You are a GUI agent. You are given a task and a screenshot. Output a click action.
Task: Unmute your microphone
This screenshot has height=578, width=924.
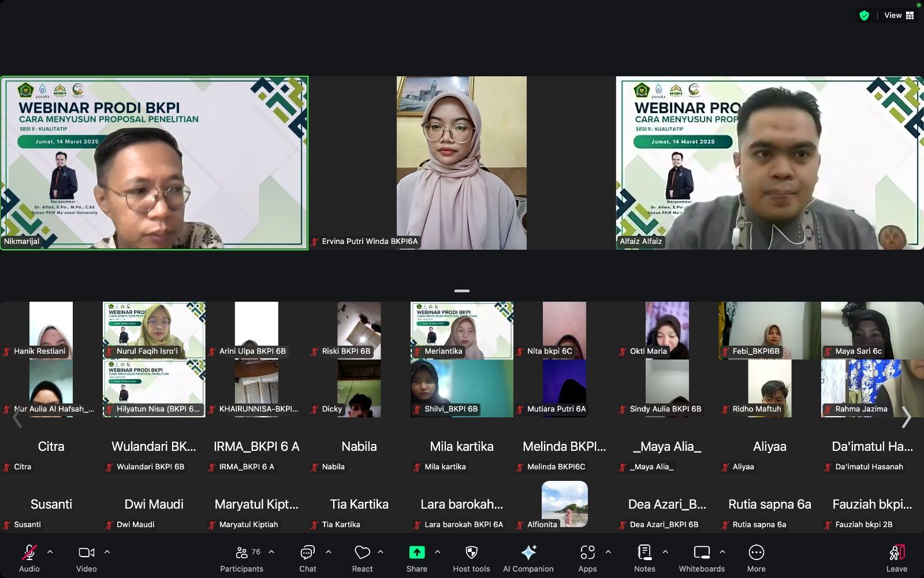pos(28,554)
